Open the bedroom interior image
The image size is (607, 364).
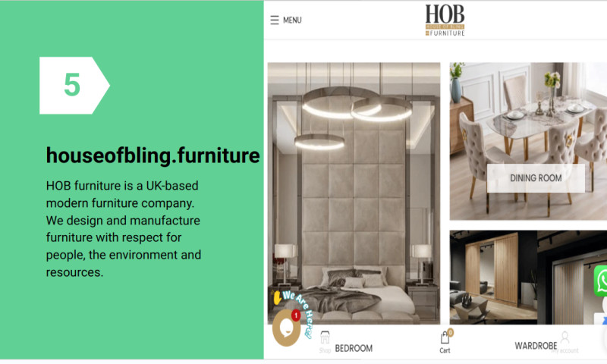[354, 193]
